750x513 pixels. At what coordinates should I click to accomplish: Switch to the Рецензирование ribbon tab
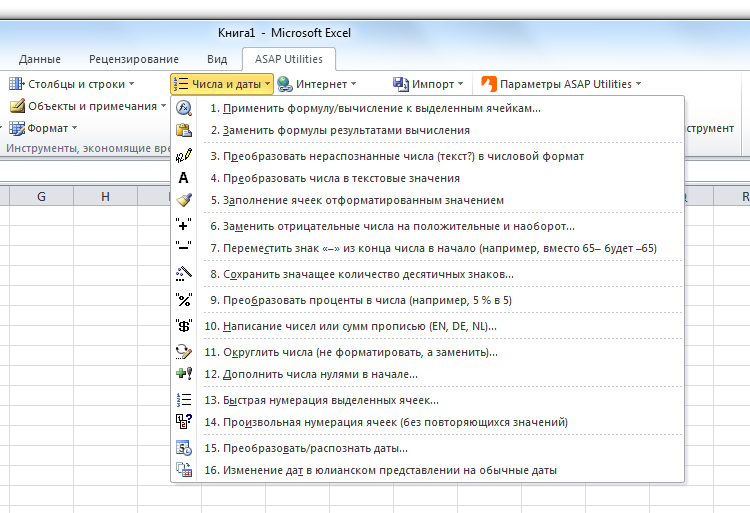(134, 59)
